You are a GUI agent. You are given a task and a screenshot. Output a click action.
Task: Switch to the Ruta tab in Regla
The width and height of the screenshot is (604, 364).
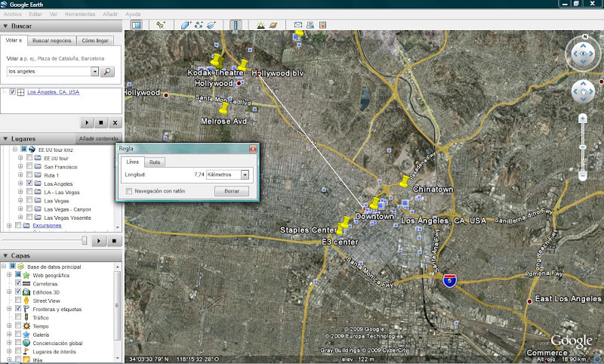[155, 162]
